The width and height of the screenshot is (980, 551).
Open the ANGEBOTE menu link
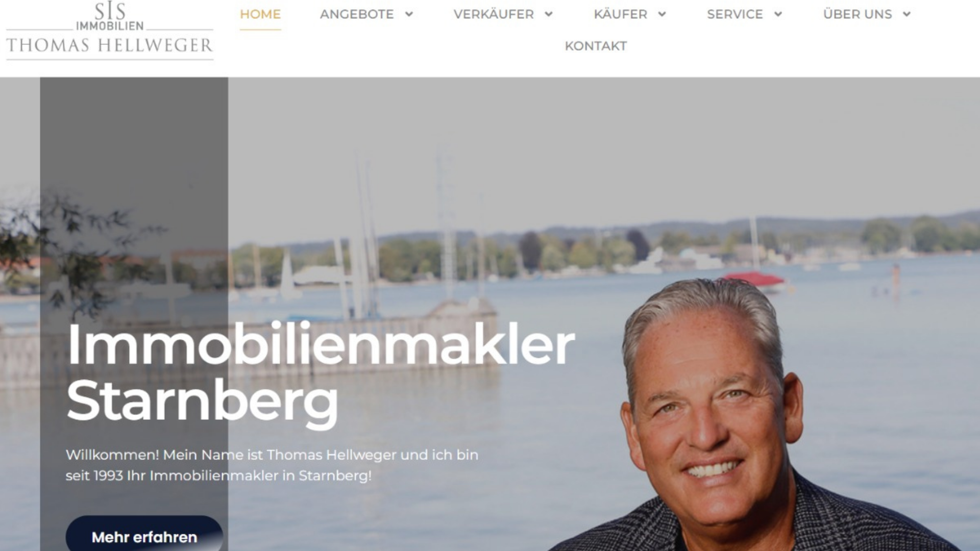click(357, 14)
